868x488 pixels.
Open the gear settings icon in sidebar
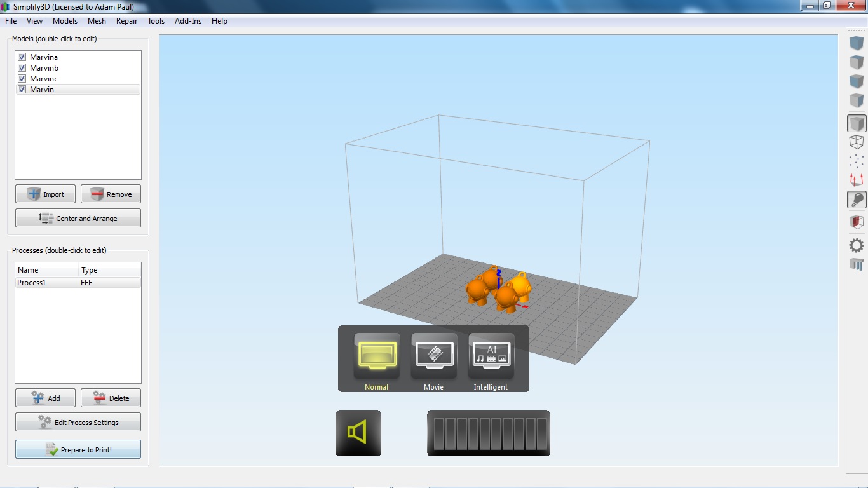857,245
